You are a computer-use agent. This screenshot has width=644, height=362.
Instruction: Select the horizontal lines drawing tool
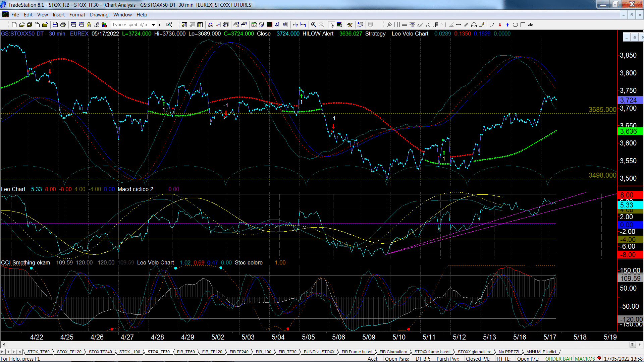pos(404,25)
